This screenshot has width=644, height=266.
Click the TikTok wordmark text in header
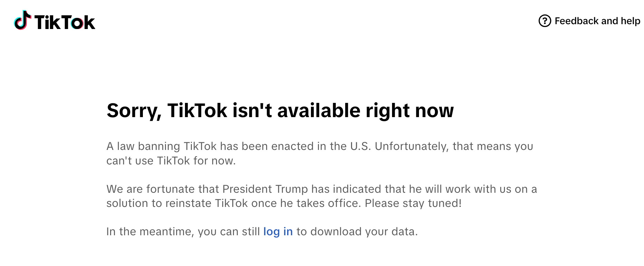(x=65, y=22)
